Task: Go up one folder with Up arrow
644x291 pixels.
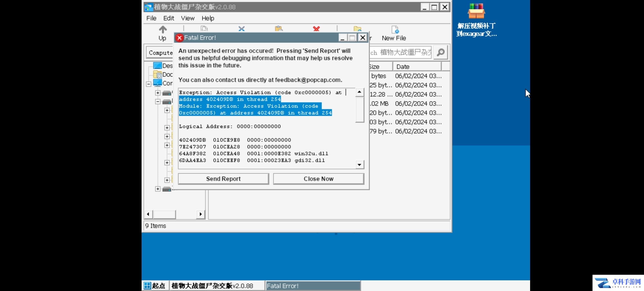Action: (x=162, y=33)
